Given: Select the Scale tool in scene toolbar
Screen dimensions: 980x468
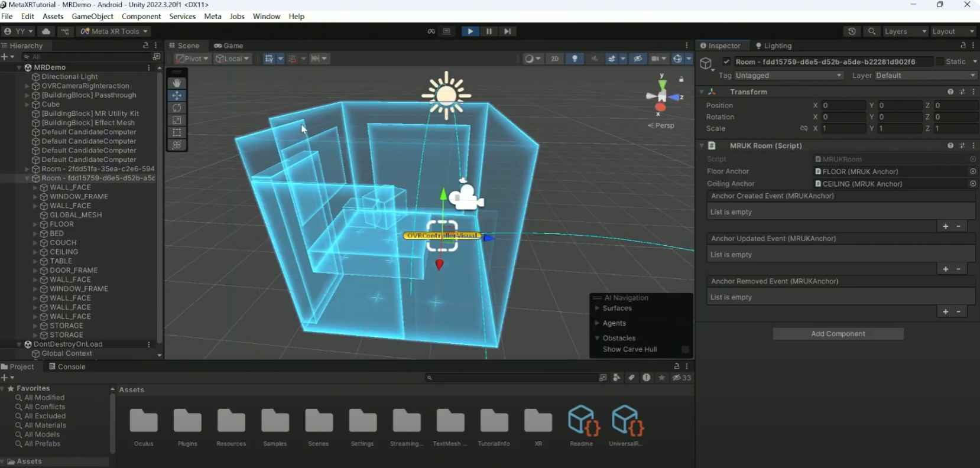Looking at the screenshot, I should click(177, 121).
